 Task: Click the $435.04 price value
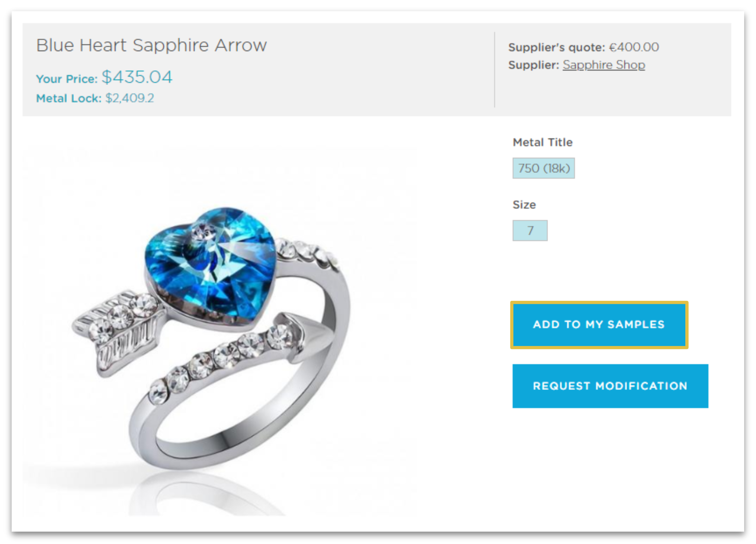tap(137, 77)
